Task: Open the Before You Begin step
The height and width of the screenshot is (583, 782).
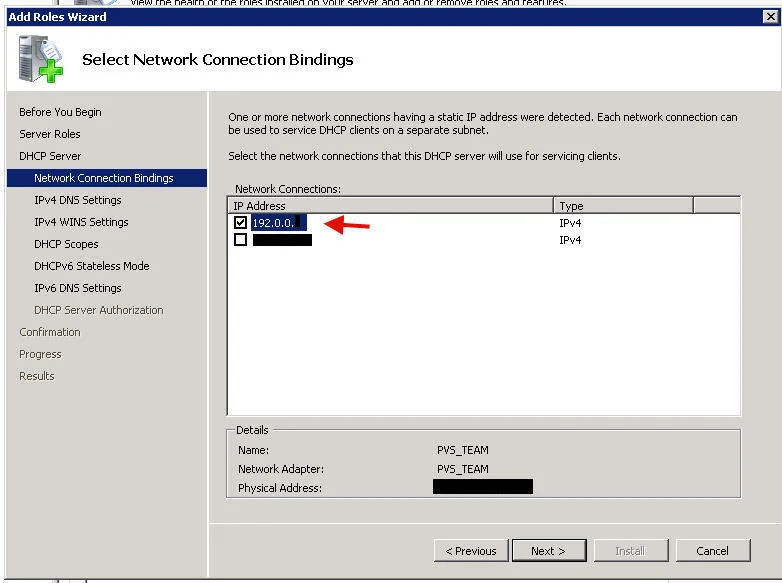Action: [x=60, y=112]
